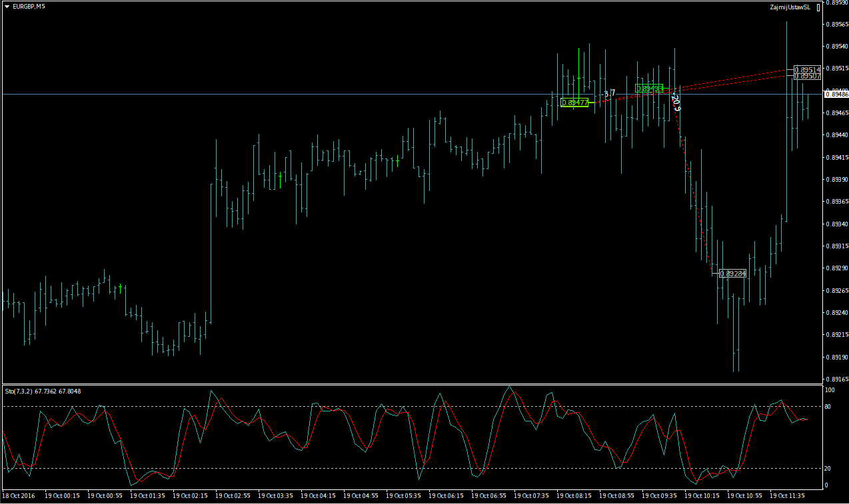
Task: Click the 19 Oct 11:35 time label
Action: click(x=786, y=496)
